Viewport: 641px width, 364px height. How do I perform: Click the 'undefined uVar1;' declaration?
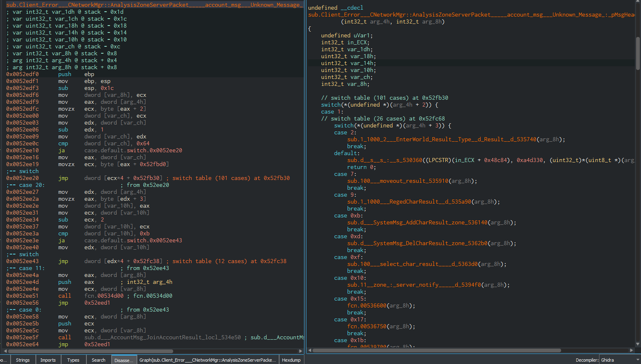click(x=347, y=36)
